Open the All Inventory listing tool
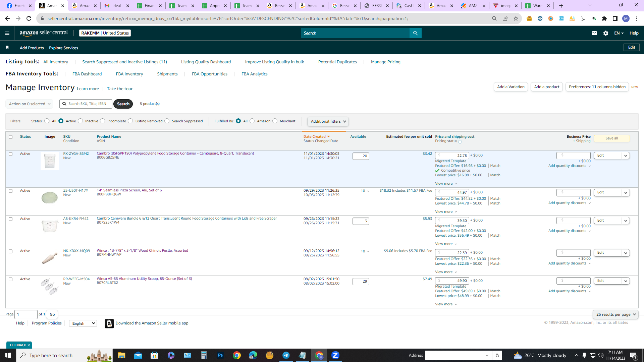Image resolution: width=644 pixels, height=362 pixels. click(56, 62)
